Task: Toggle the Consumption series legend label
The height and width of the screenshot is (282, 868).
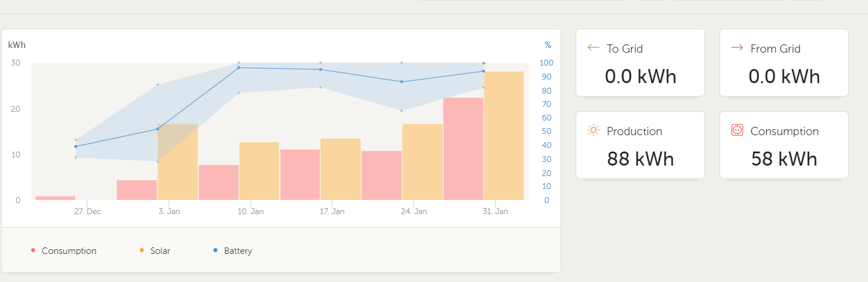Action: pos(69,251)
